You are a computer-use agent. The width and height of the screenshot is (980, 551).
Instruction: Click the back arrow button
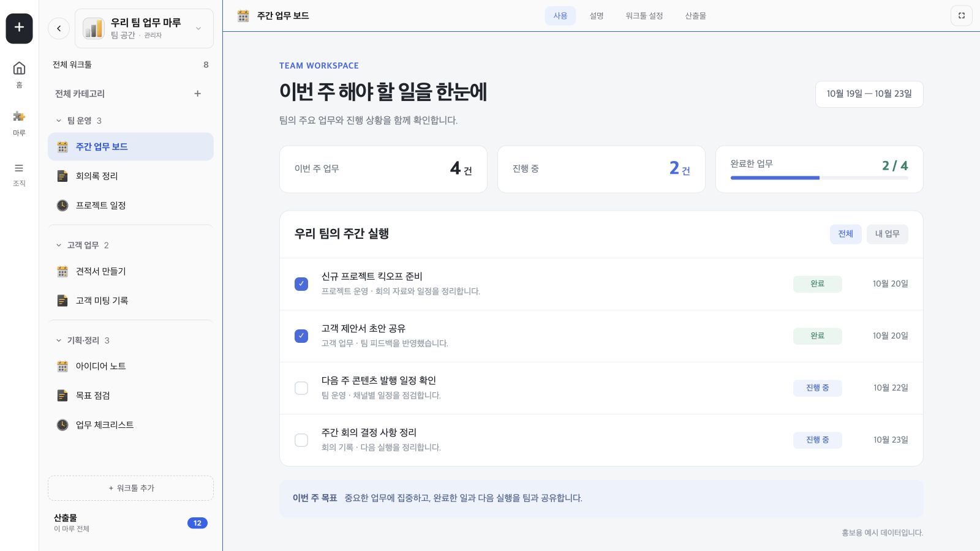(59, 28)
